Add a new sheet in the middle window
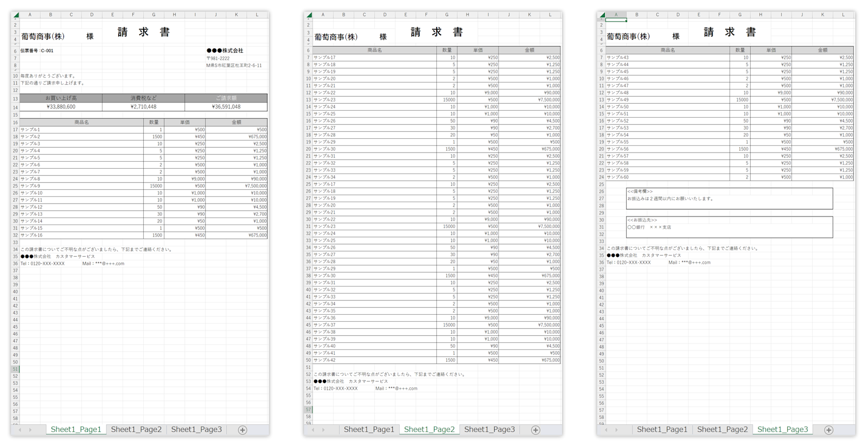The height and width of the screenshot is (446, 868). click(535, 430)
